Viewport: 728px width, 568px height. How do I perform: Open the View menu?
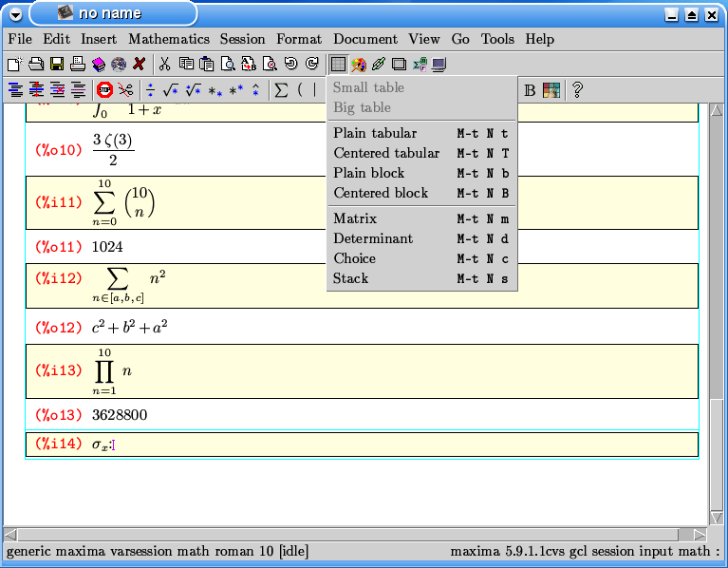(x=424, y=39)
